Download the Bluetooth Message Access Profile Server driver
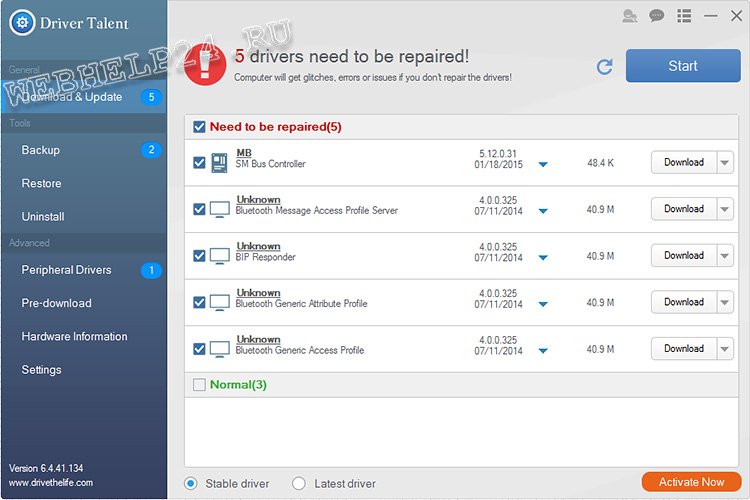This screenshot has width=750, height=500. tap(684, 209)
